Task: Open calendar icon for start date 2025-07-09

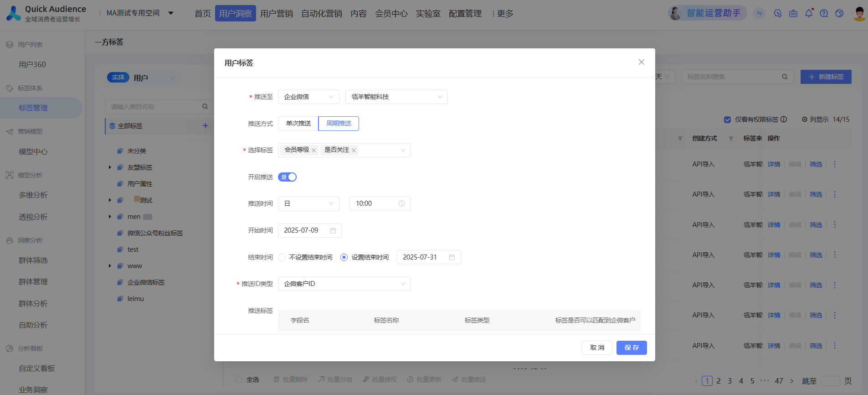Action: 333,231
